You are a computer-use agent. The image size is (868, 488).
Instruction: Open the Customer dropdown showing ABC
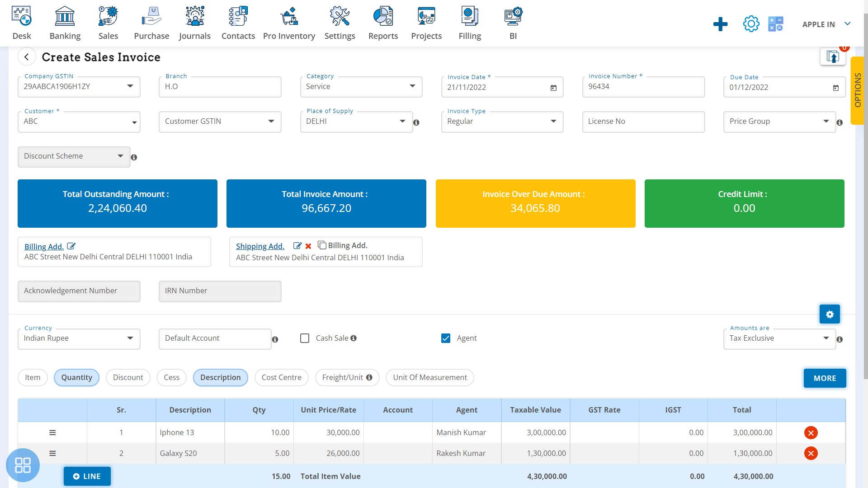click(79, 122)
